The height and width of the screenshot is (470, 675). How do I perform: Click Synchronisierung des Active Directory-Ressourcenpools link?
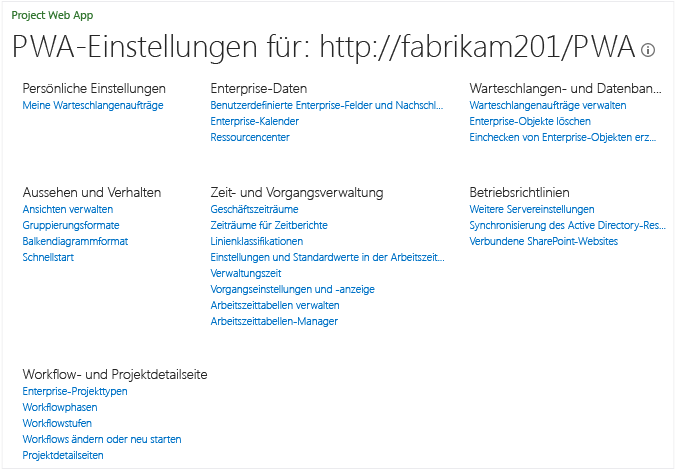pos(567,226)
